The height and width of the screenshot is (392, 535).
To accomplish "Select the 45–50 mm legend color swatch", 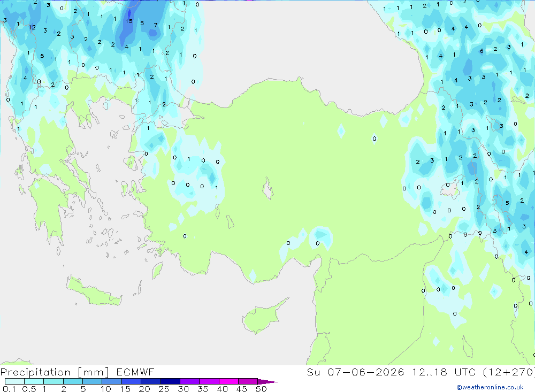I will 248,381.
